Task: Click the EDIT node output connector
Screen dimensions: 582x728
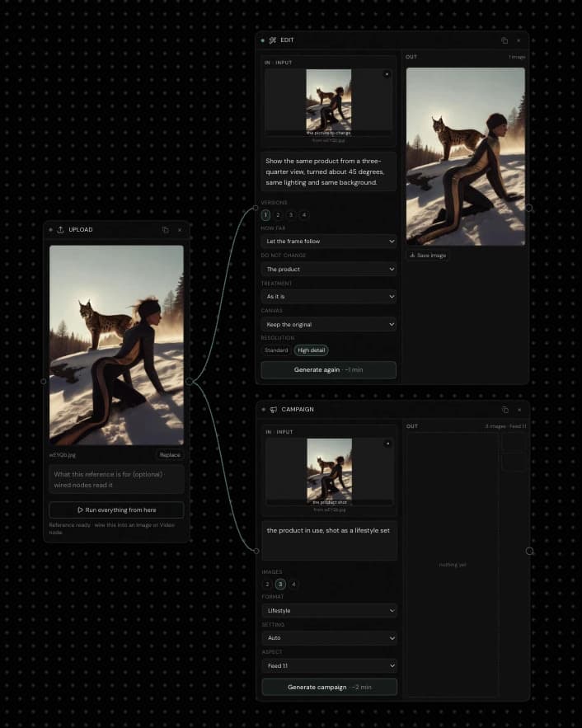Action: [529, 208]
